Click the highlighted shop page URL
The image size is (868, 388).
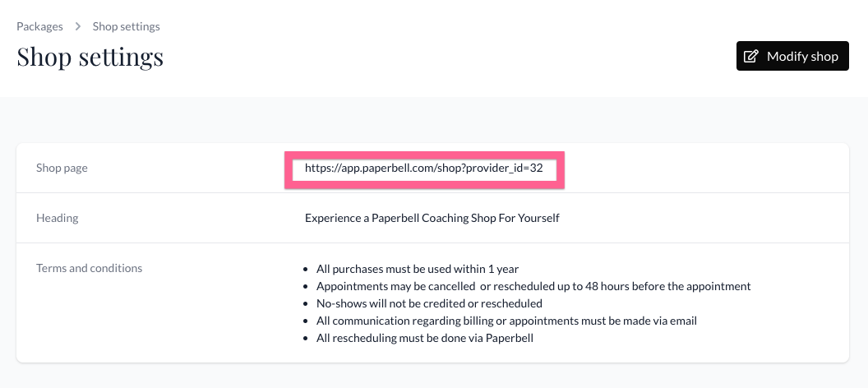424,168
